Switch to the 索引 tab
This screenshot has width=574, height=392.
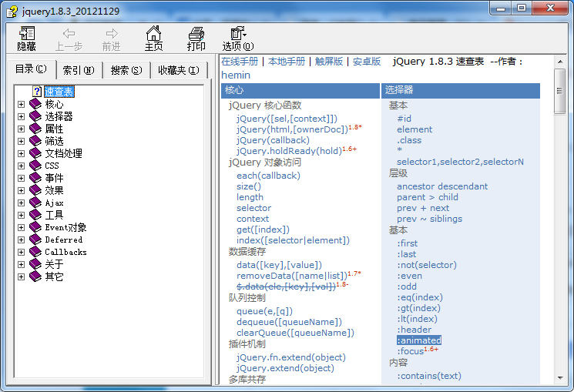click(79, 70)
